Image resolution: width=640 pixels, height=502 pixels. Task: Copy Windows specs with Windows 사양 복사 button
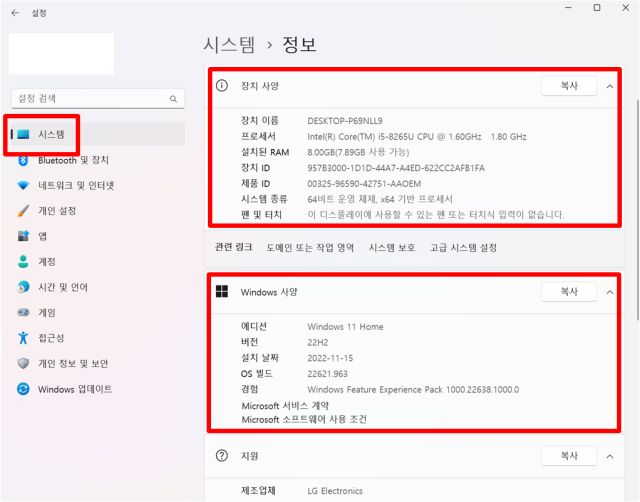pos(569,291)
